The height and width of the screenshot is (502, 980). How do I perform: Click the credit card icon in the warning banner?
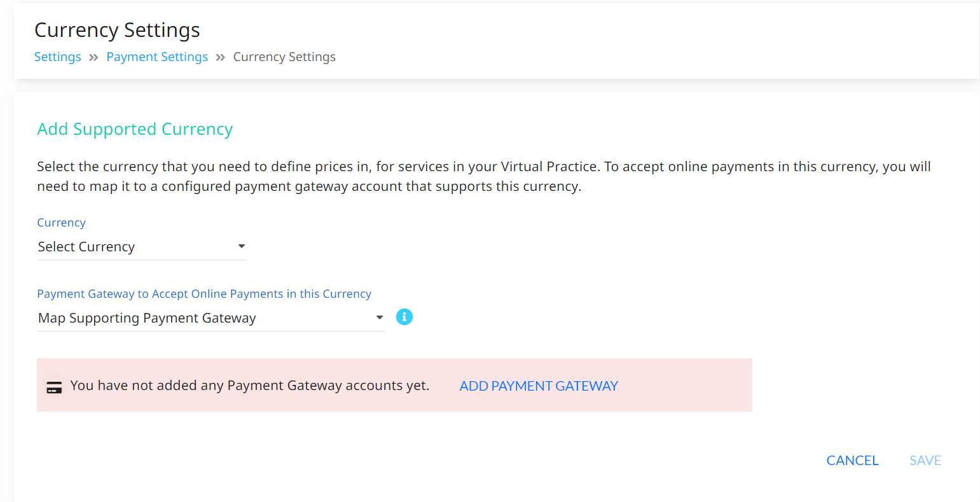[54, 387]
